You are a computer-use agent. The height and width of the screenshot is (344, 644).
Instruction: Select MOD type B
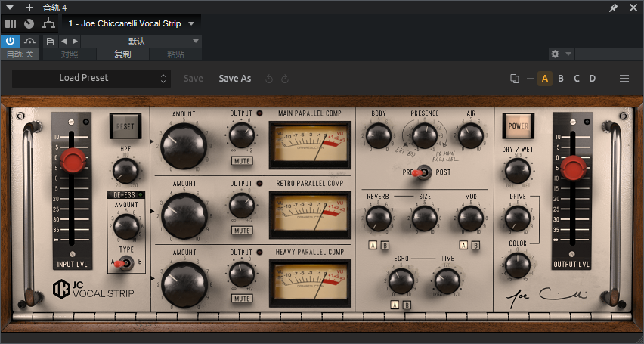pyautogui.click(x=475, y=246)
